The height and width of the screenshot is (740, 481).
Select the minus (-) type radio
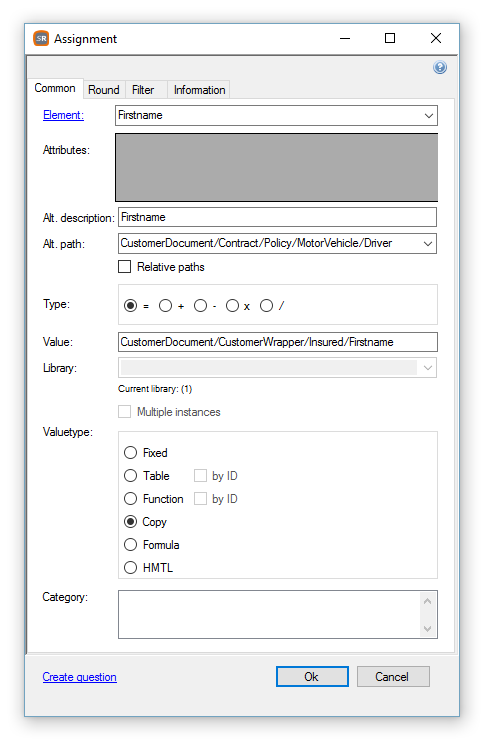200,306
